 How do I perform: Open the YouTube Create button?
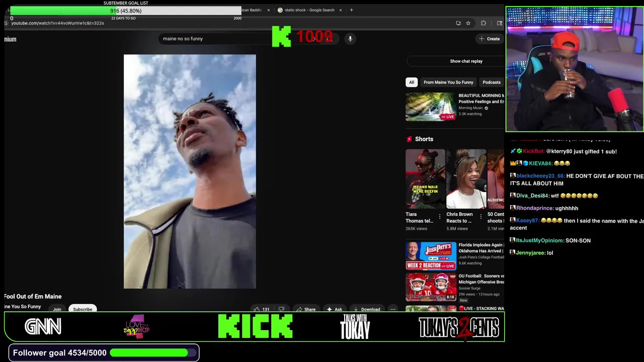(x=489, y=39)
